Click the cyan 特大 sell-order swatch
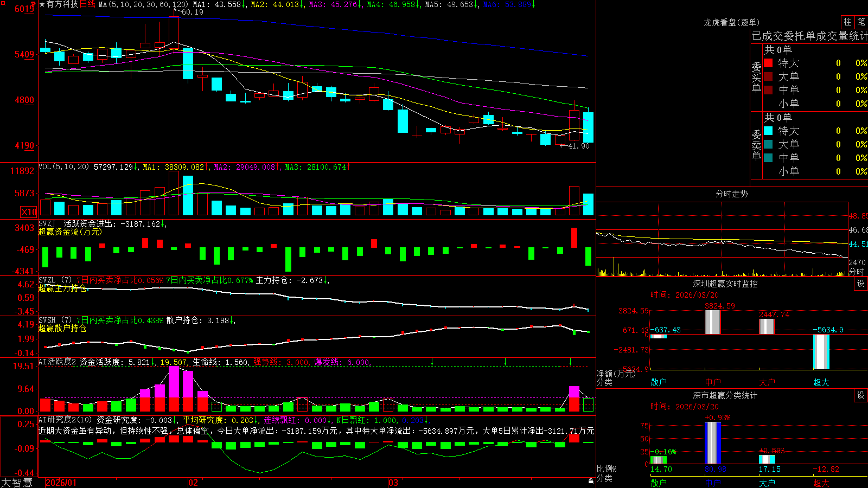The height and width of the screenshot is (488, 868). [768, 131]
